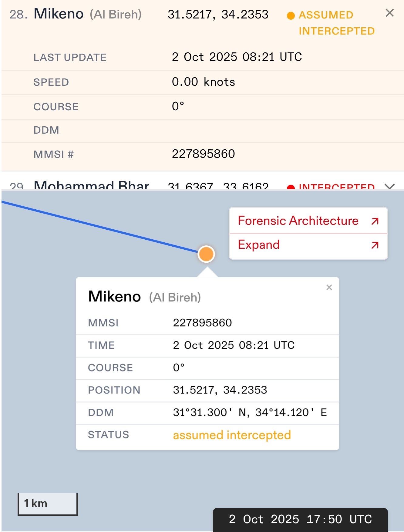
Task: Collapse the Mikeno row with the X icon
Action: [x=389, y=13]
